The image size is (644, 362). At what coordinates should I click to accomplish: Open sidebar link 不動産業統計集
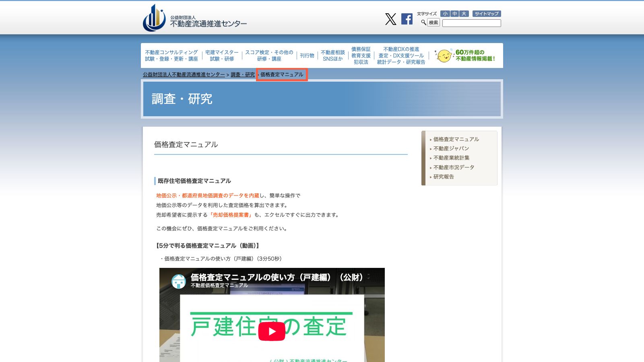tap(451, 158)
